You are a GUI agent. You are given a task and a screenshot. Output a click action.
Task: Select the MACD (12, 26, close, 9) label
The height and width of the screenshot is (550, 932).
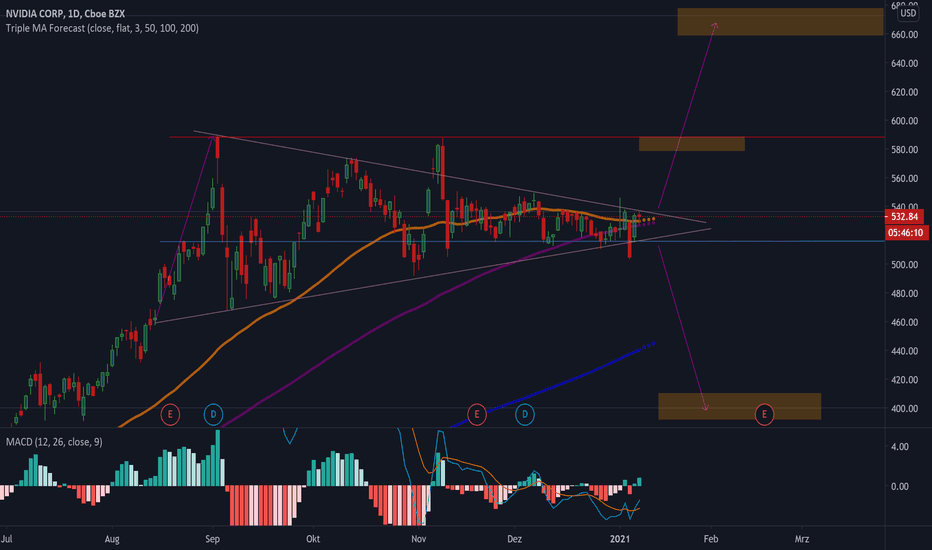pyautogui.click(x=54, y=442)
